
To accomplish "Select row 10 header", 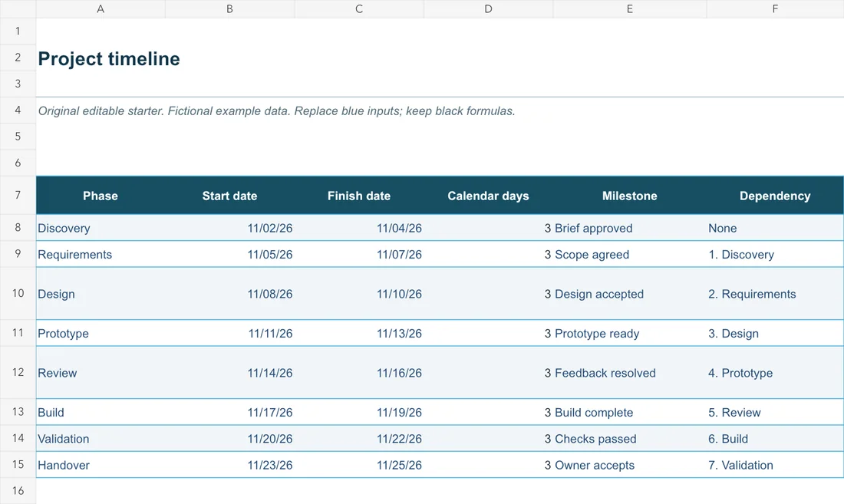I will pyautogui.click(x=18, y=293).
